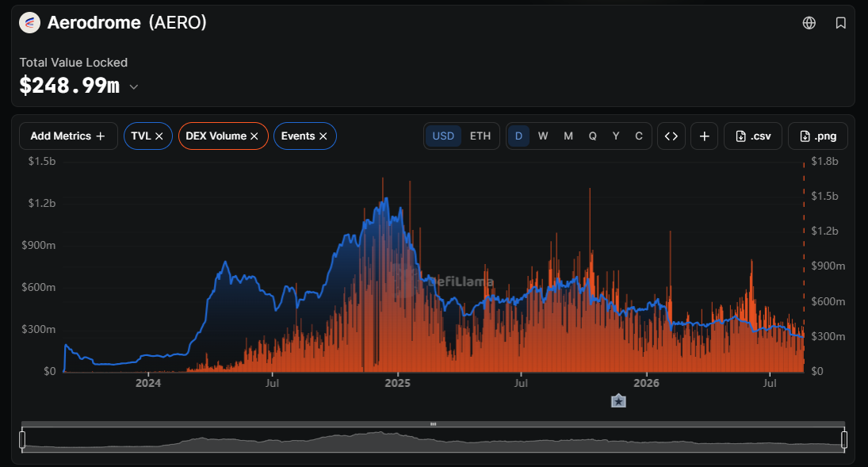Screen dimensions: 868x467
Task: Click the $1.5b left axis label
Action: pos(42,161)
